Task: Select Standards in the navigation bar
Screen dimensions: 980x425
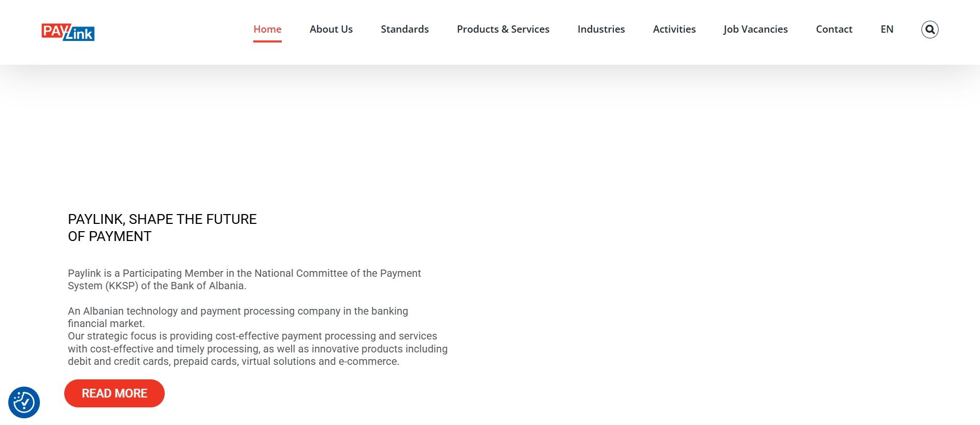Action: [x=405, y=30]
